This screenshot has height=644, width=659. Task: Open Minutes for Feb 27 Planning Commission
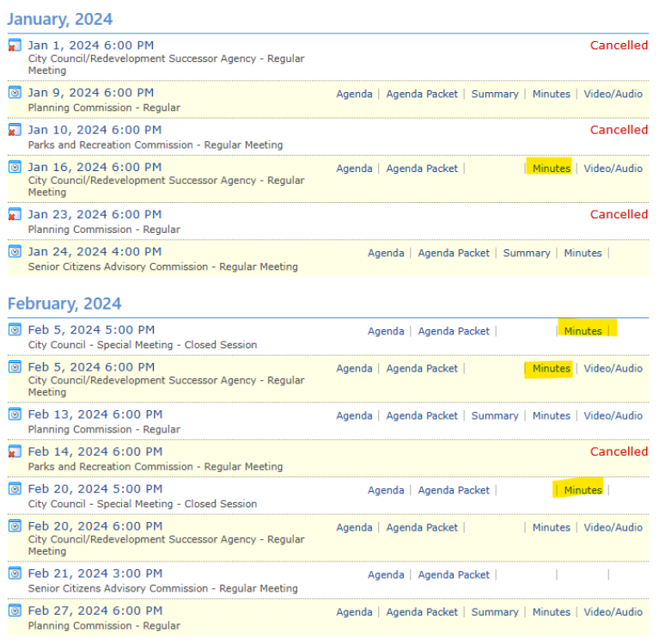click(x=552, y=612)
